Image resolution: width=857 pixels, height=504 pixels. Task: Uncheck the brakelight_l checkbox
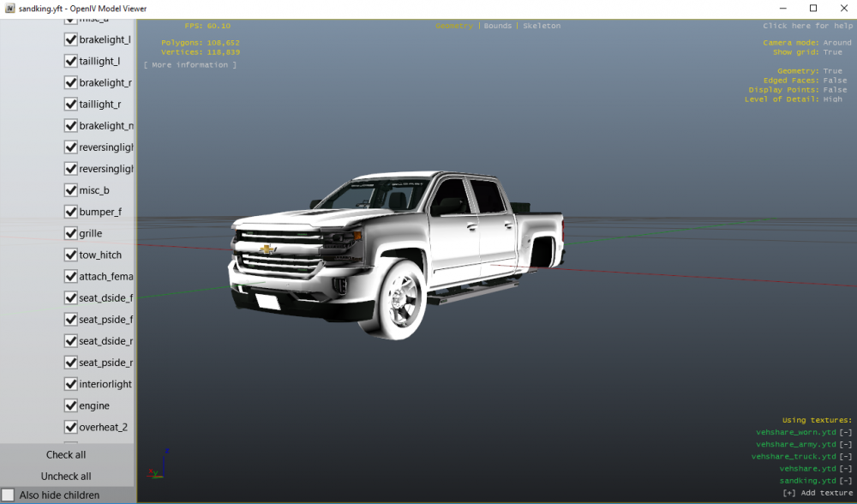[x=70, y=39]
